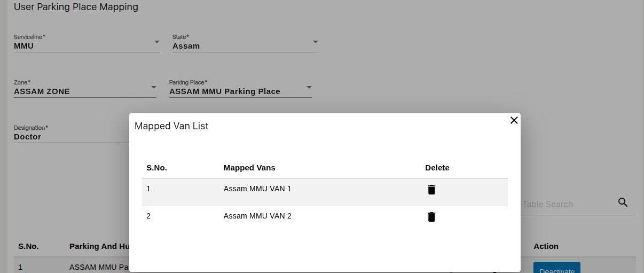The height and width of the screenshot is (273, 644).
Task: Click the Zone dropdown arrow
Action: coord(153,87)
